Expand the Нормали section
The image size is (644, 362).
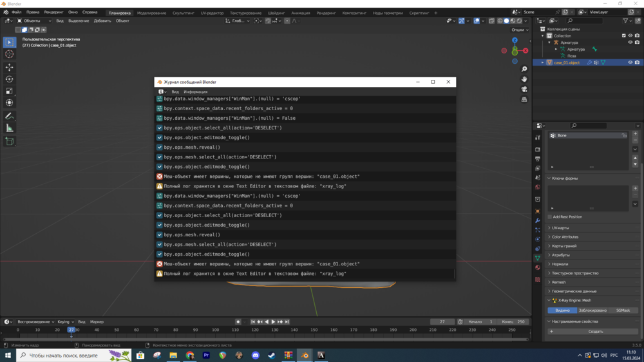tap(560, 264)
